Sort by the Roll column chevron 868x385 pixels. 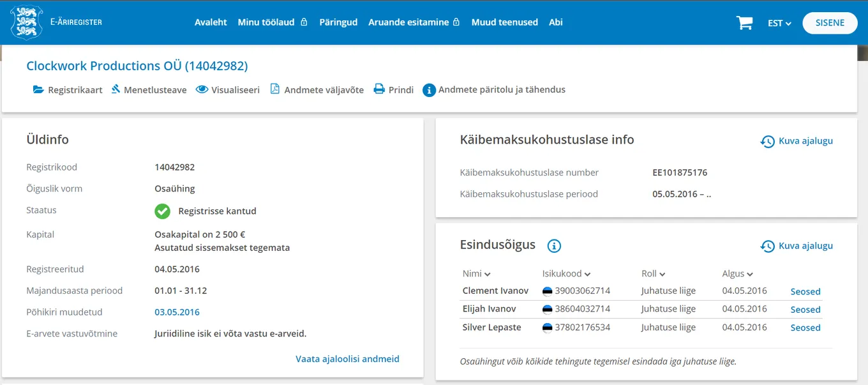(x=662, y=275)
